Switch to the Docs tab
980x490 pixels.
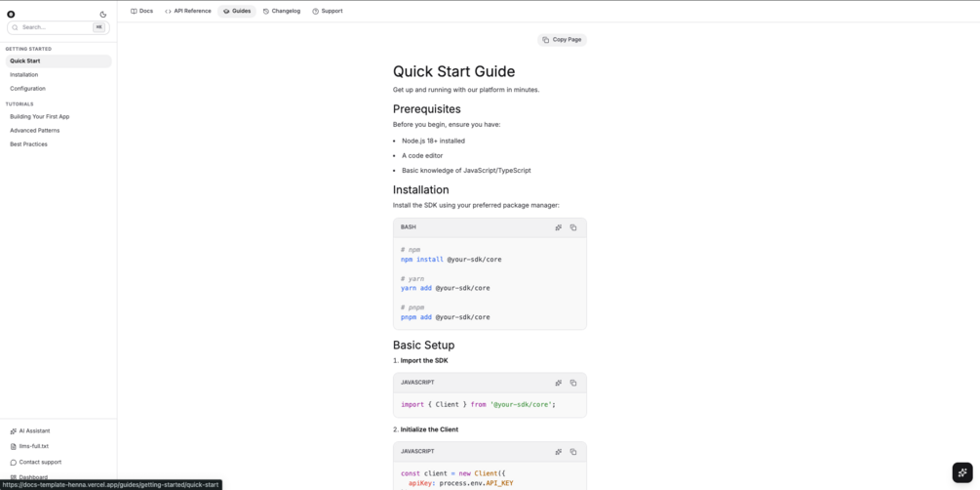(141, 11)
